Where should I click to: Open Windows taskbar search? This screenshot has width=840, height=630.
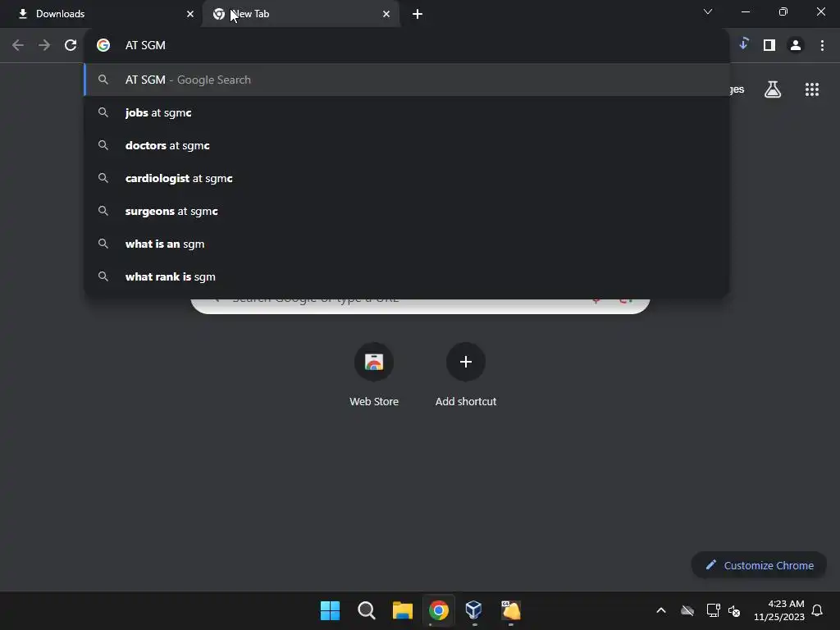point(367,610)
